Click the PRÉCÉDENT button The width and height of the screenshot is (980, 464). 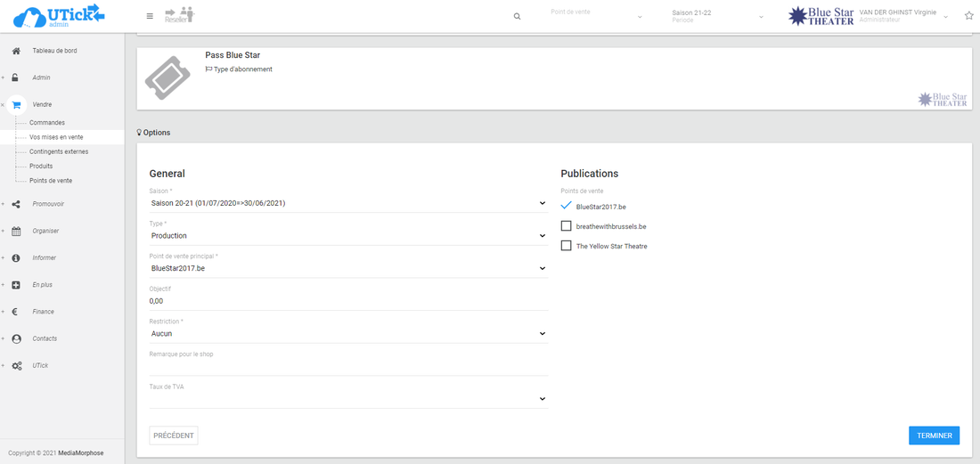[x=174, y=436]
